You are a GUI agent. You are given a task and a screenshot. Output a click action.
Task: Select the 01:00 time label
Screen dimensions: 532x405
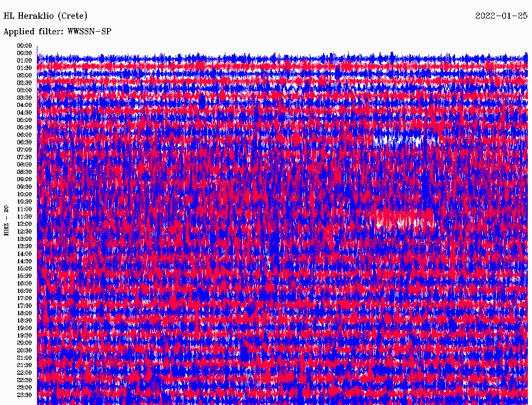pyautogui.click(x=24, y=61)
